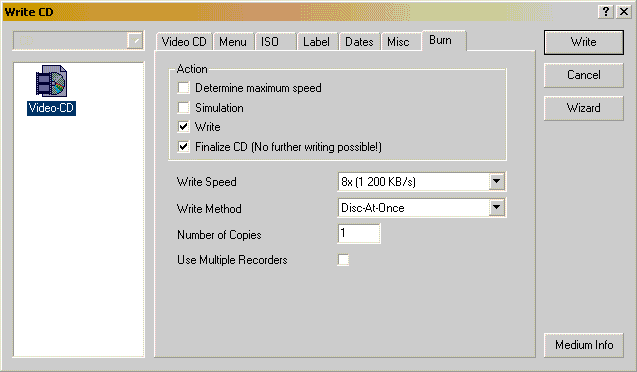Viewport: 637px width, 372px height.
Task: Click the Write Method label
Action: pyautogui.click(x=209, y=208)
